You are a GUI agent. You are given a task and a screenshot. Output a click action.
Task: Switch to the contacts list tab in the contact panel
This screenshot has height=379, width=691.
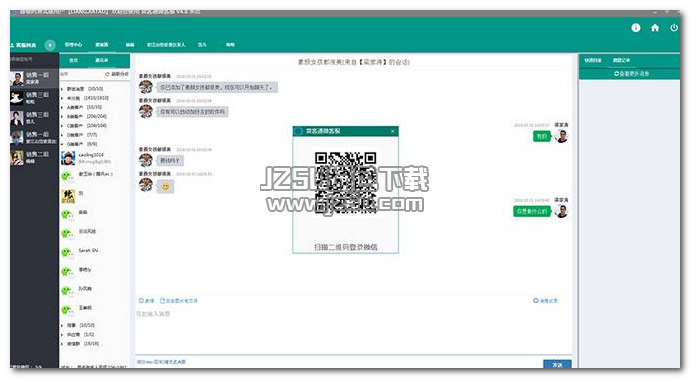[x=102, y=60]
